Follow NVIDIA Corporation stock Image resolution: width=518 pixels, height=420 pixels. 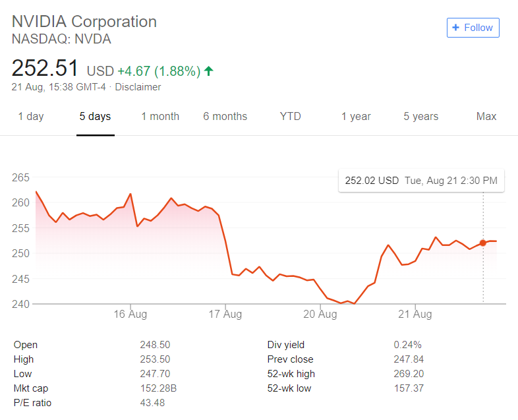473,28
